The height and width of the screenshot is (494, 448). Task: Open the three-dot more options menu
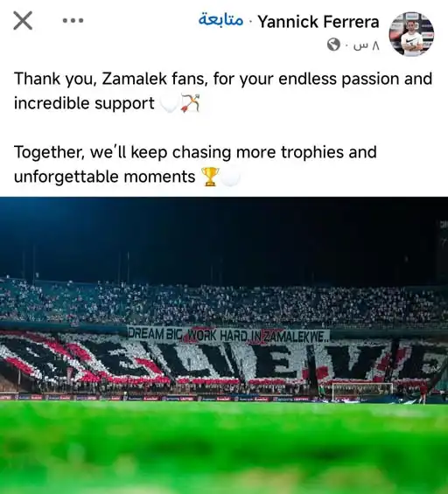73,21
